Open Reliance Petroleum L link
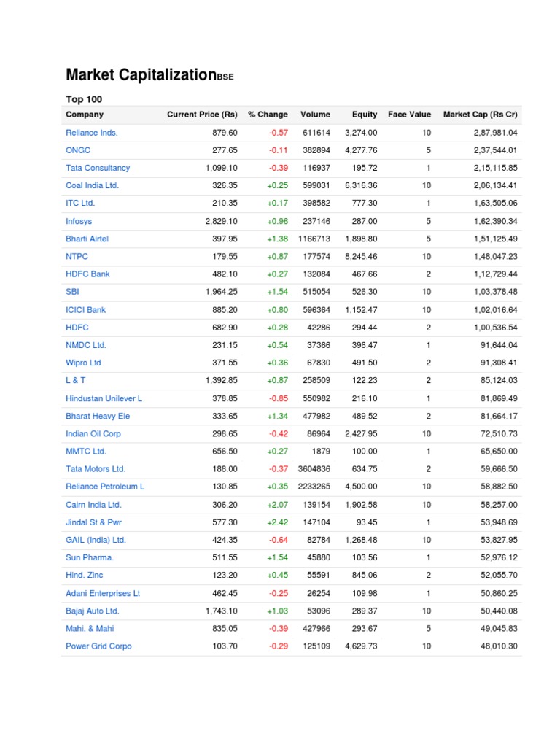This screenshot has height=747, width=560. point(105,487)
